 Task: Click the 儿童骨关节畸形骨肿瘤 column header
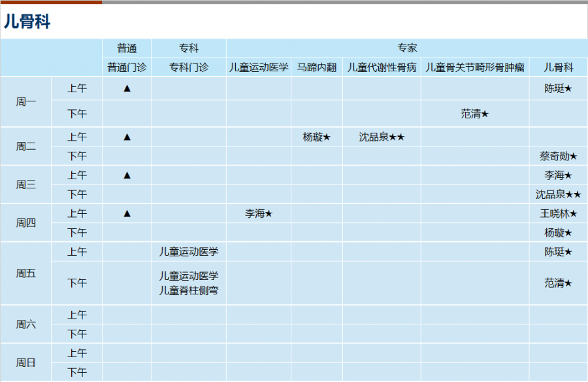(475, 67)
